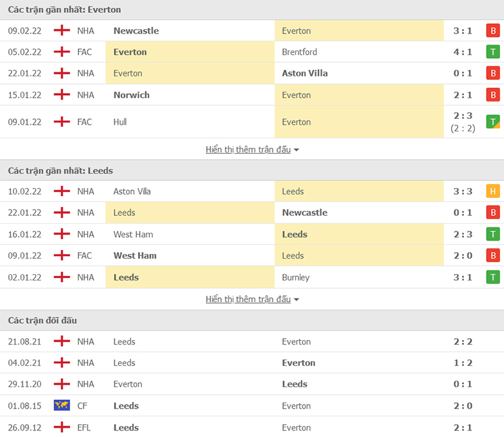The image size is (504, 437).
Task: Click the orange H badge for Aston Villa vs Leeds
Action: point(493,191)
